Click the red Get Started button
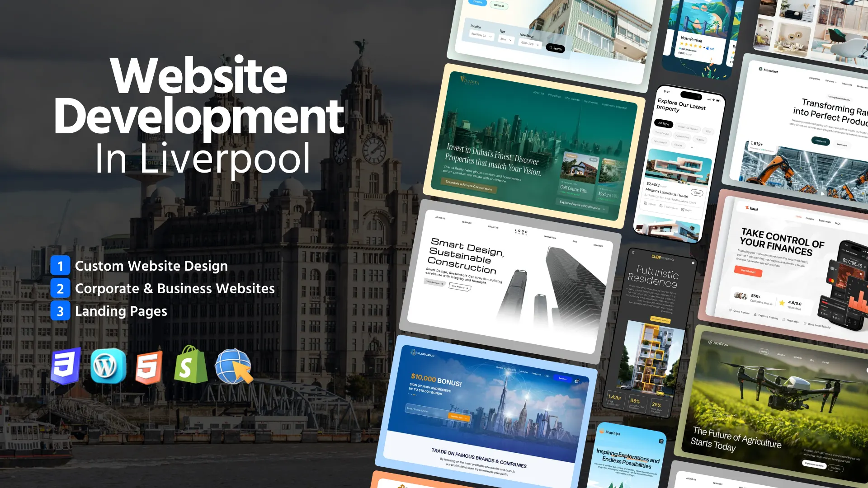 [x=748, y=272]
